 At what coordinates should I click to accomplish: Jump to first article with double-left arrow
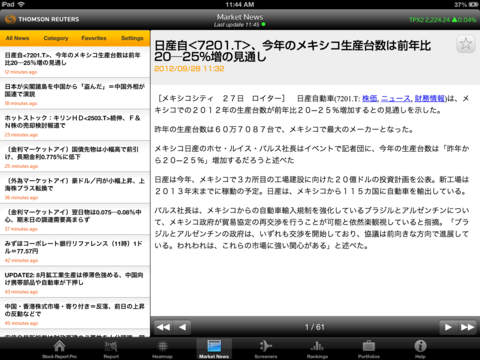pyautogui.click(x=163, y=327)
